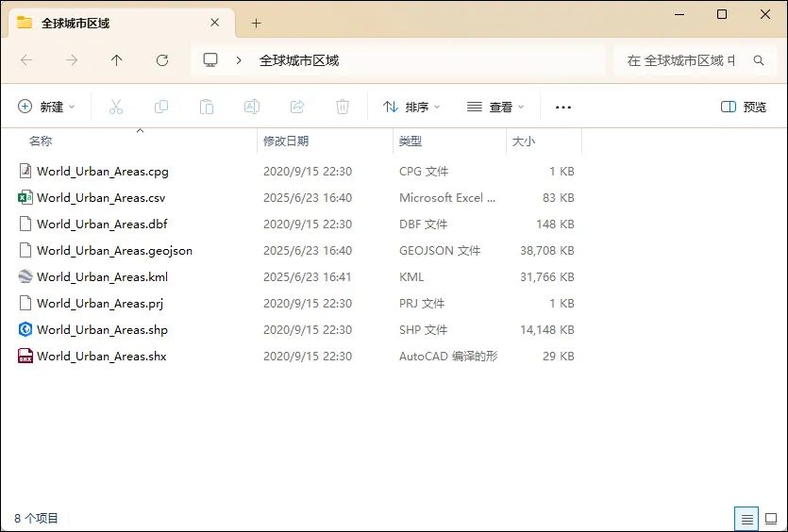
Task: Click the Excel icon of World_Urban_Areas.csv
Action: pos(25,197)
